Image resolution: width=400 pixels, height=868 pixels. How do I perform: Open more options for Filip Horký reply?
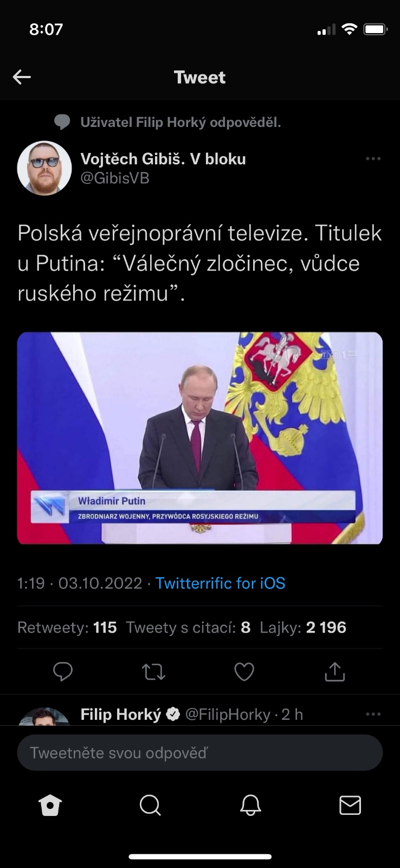click(x=373, y=714)
